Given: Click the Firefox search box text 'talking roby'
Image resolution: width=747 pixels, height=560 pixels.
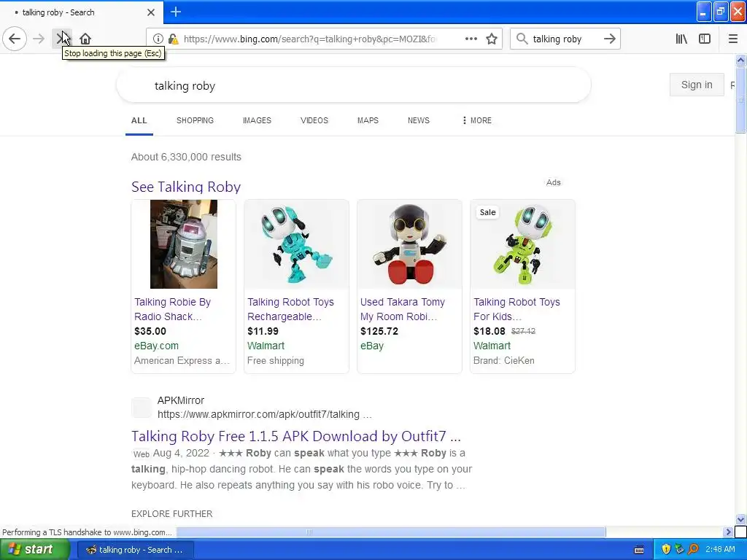Looking at the screenshot, I should (557, 39).
